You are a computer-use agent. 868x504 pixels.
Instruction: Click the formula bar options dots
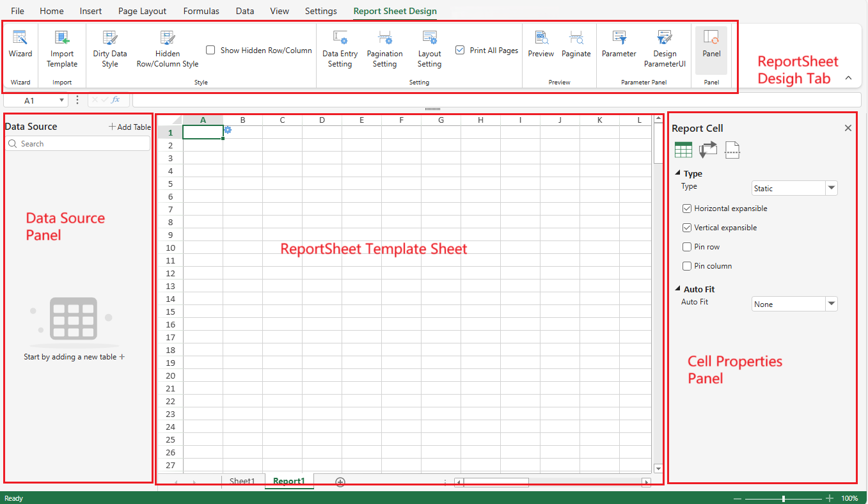(x=77, y=100)
